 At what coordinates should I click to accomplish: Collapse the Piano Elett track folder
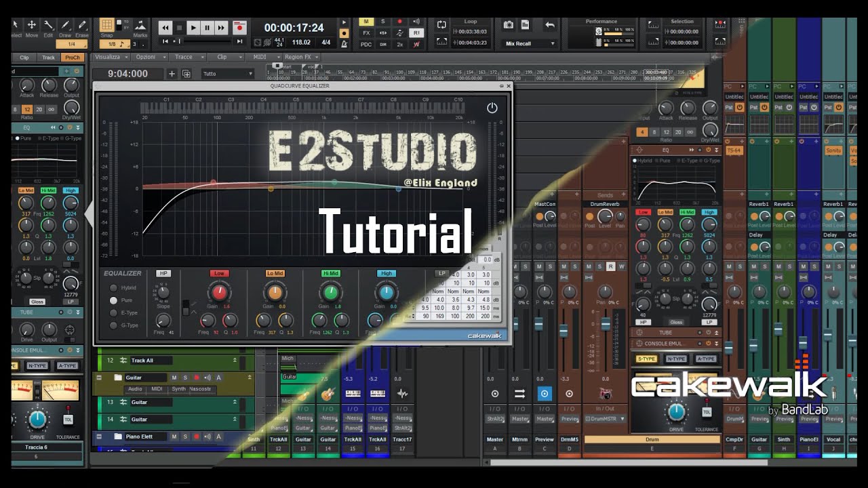point(99,436)
